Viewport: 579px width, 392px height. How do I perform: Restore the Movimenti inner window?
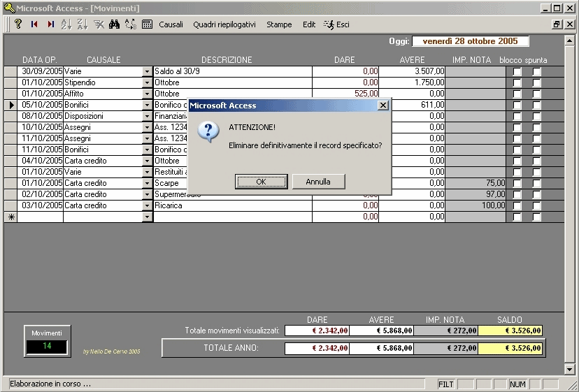tap(557, 24)
